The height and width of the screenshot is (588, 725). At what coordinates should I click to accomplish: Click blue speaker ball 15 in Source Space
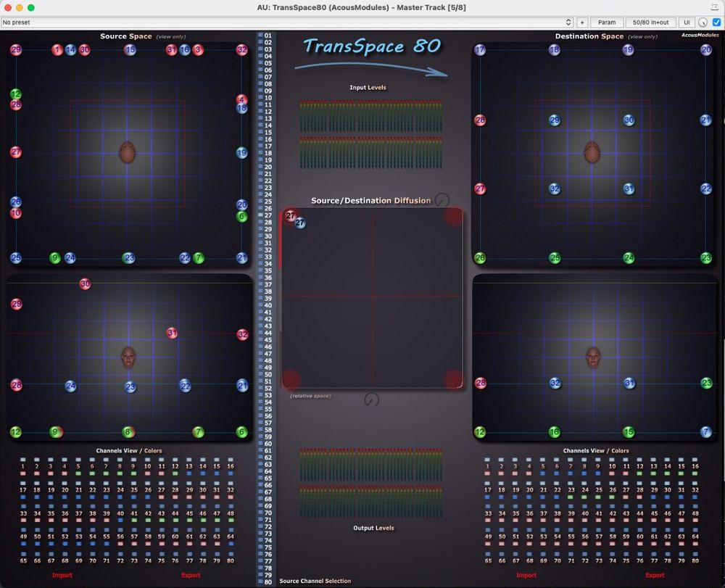point(130,49)
